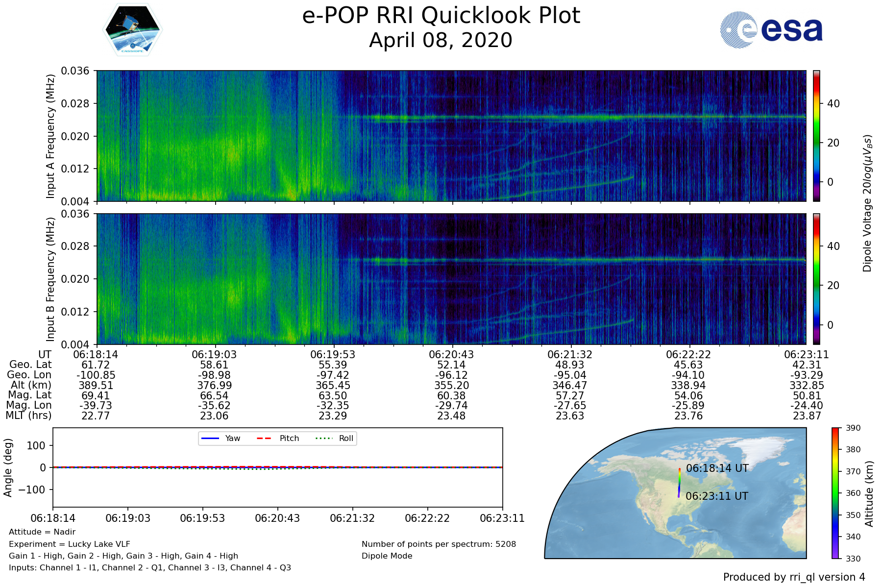This screenshot has height=588, width=882.
Task: Select the "06:18:14 UT" label on the map
Action: (x=717, y=468)
